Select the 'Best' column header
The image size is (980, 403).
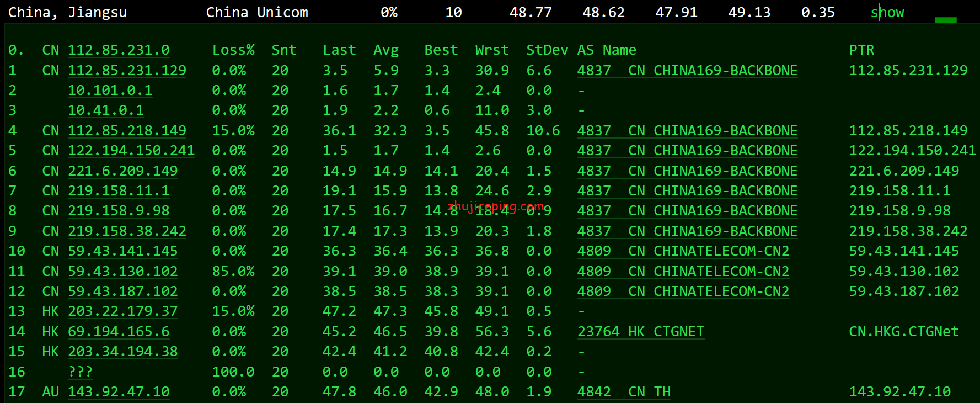tap(441, 50)
